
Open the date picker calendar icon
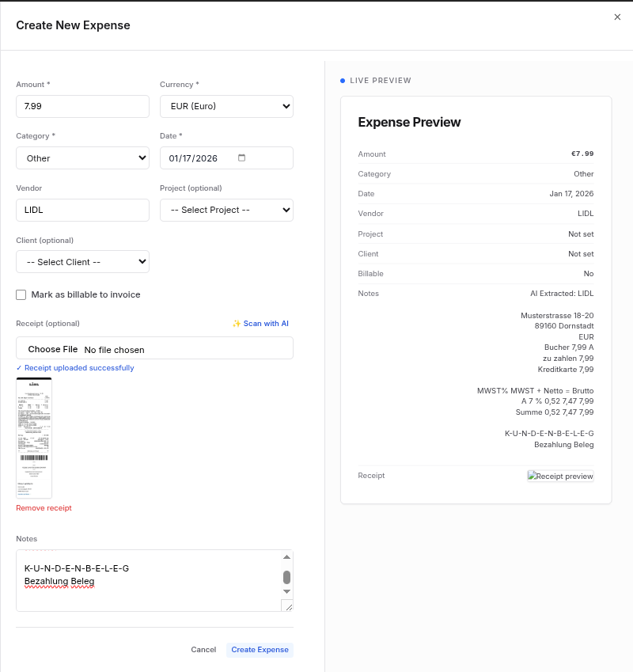tap(241, 158)
